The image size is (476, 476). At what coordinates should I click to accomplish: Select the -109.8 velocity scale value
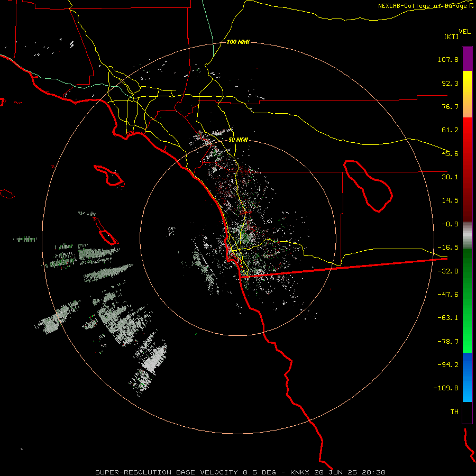click(x=446, y=388)
